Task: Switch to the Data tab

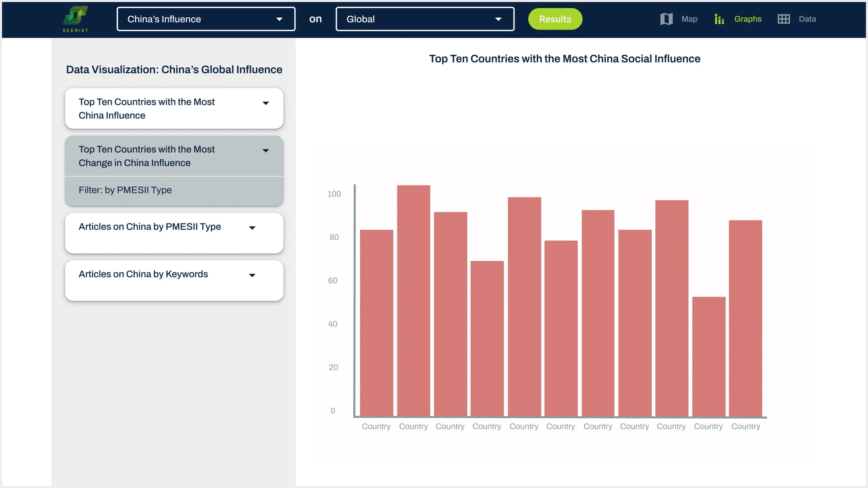Action: tap(807, 19)
